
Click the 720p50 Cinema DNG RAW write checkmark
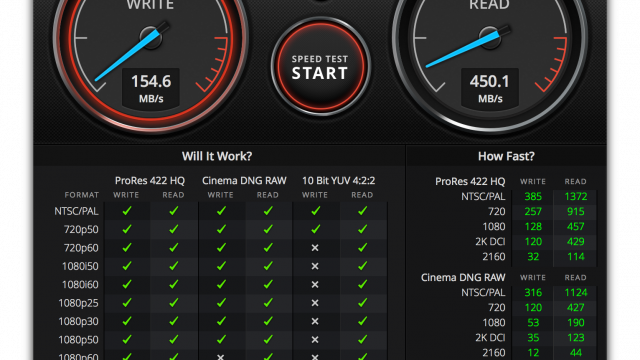[221, 229]
